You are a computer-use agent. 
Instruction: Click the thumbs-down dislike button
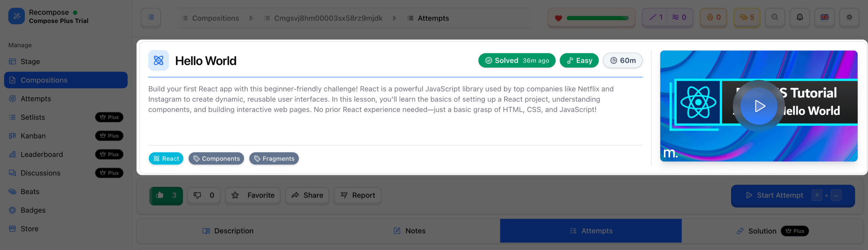(204, 195)
